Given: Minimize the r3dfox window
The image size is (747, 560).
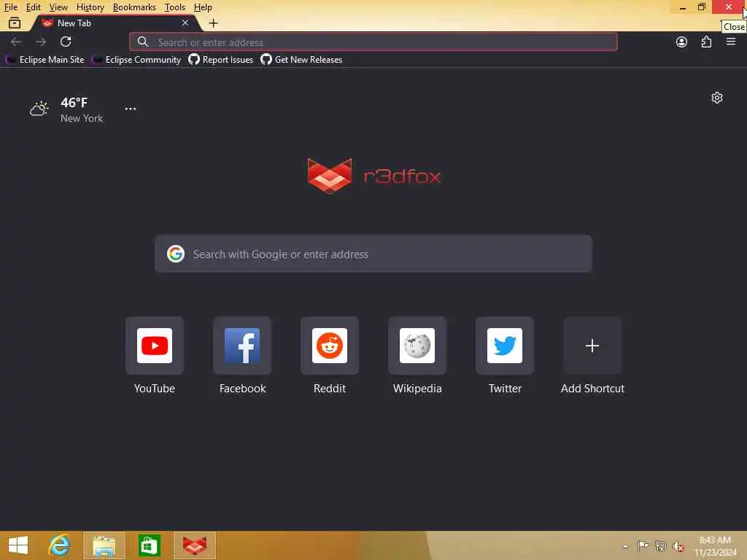Looking at the screenshot, I should tap(682, 7).
